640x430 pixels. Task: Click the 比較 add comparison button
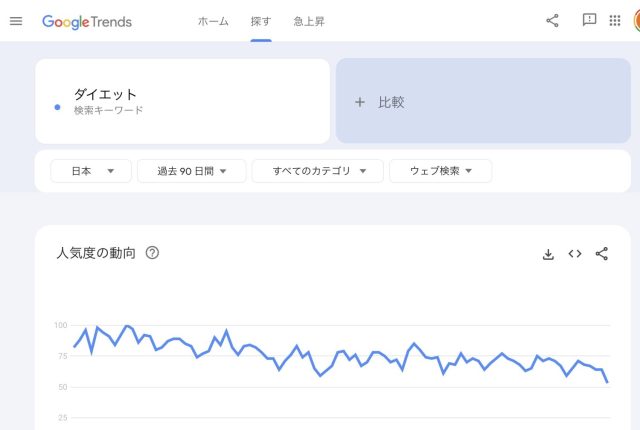483,102
